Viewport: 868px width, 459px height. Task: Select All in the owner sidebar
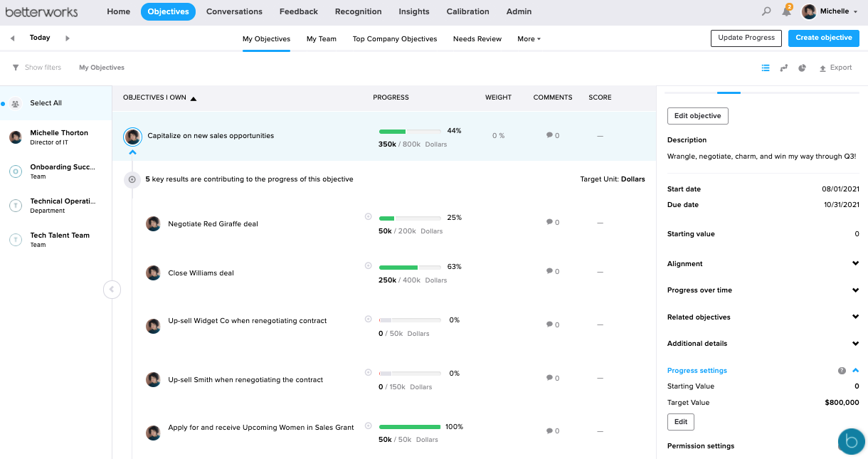[x=46, y=103]
